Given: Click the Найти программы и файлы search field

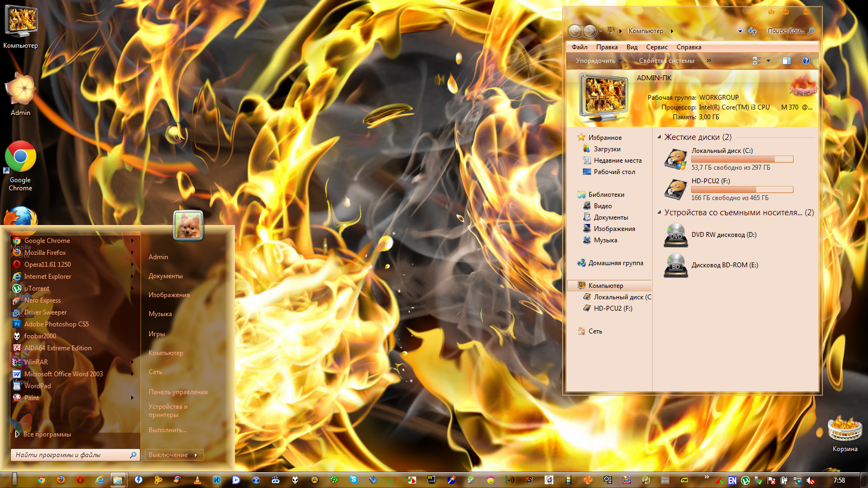Looking at the screenshot, I should point(71,455).
